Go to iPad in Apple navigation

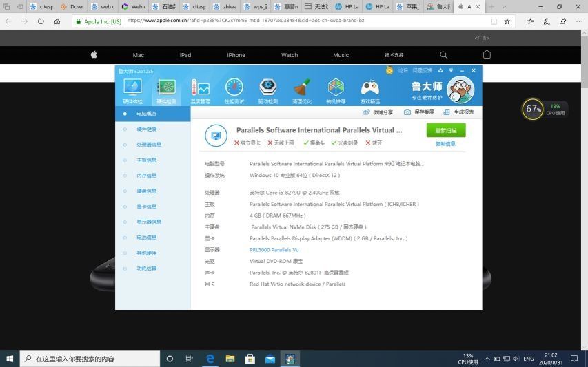point(185,55)
